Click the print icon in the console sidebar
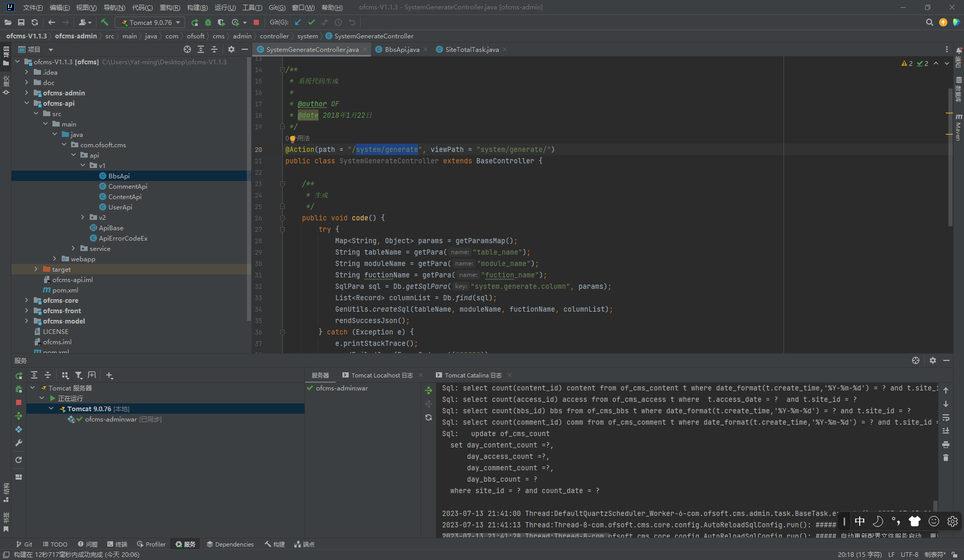Image resolution: width=964 pixels, height=560 pixels. pyautogui.click(x=946, y=444)
